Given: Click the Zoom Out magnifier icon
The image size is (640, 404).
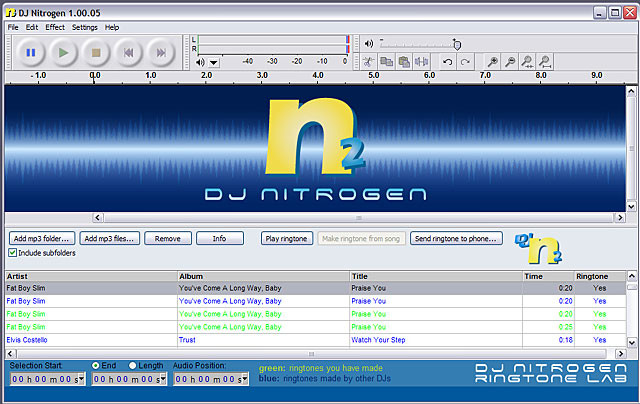Looking at the screenshot, I should pos(510,62).
